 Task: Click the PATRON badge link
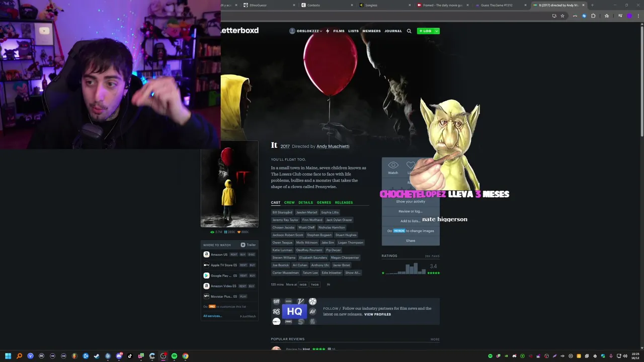point(399,231)
